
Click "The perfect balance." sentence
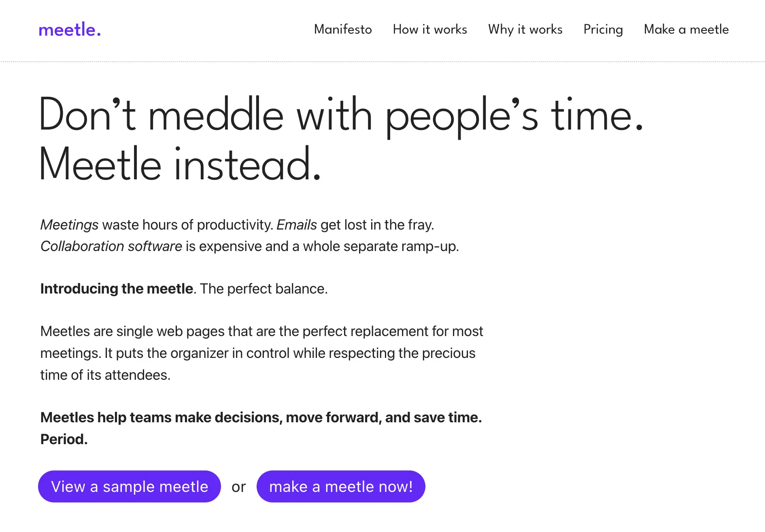point(264,289)
